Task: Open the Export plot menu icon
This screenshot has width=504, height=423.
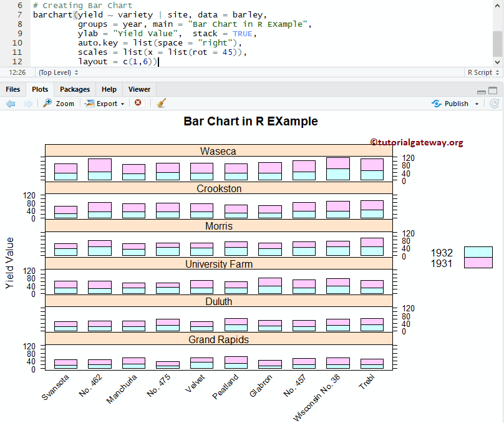Action: (88, 104)
